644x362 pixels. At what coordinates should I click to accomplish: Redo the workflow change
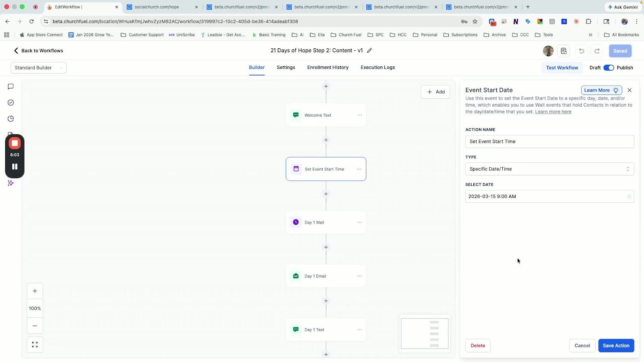point(597,51)
